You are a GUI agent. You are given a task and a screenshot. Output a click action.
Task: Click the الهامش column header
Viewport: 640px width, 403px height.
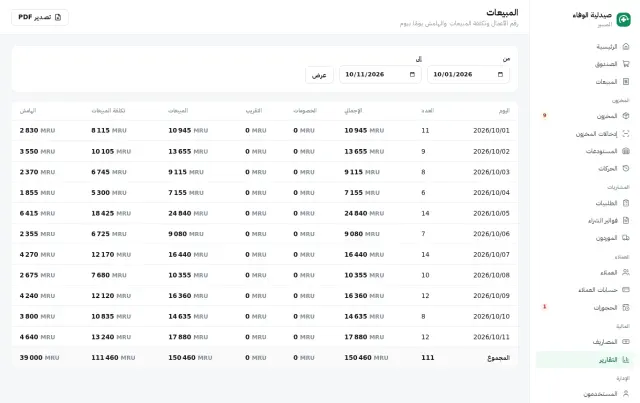pos(28,111)
